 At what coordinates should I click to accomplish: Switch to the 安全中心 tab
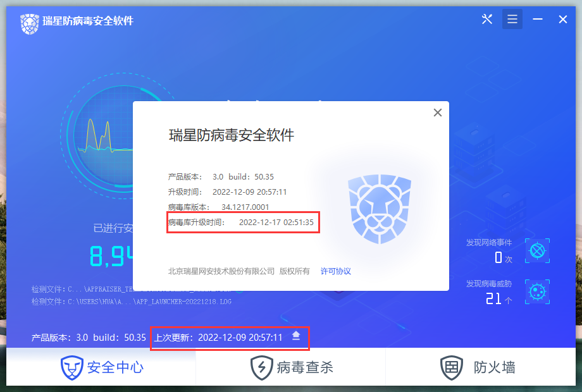pyautogui.click(x=102, y=367)
